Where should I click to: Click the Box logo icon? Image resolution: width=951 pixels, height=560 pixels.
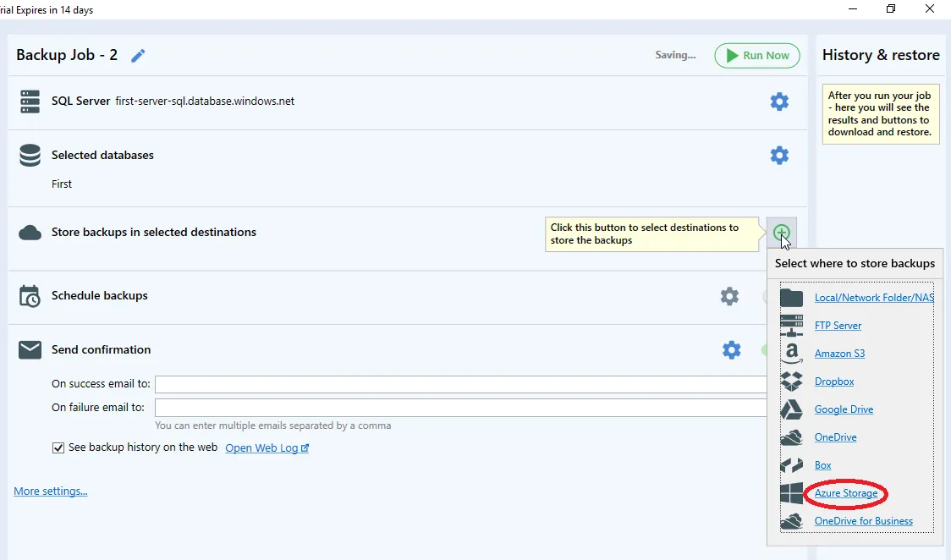click(791, 465)
